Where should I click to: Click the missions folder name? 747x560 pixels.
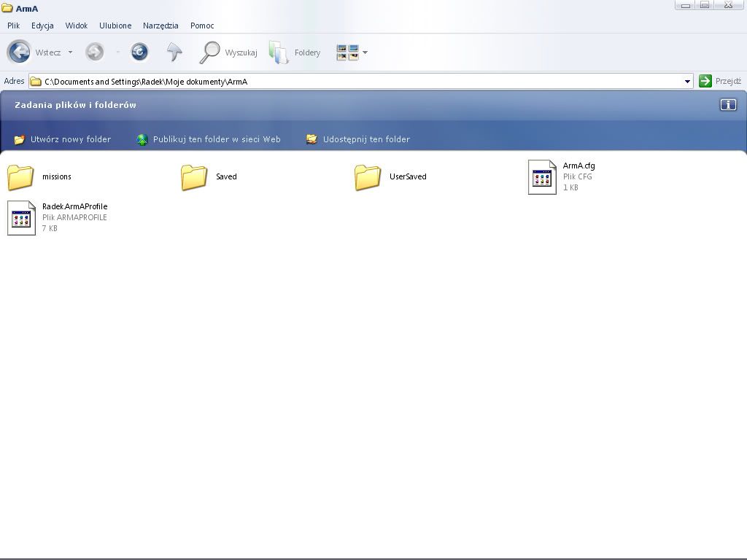pyautogui.click(x=57, y=176)
